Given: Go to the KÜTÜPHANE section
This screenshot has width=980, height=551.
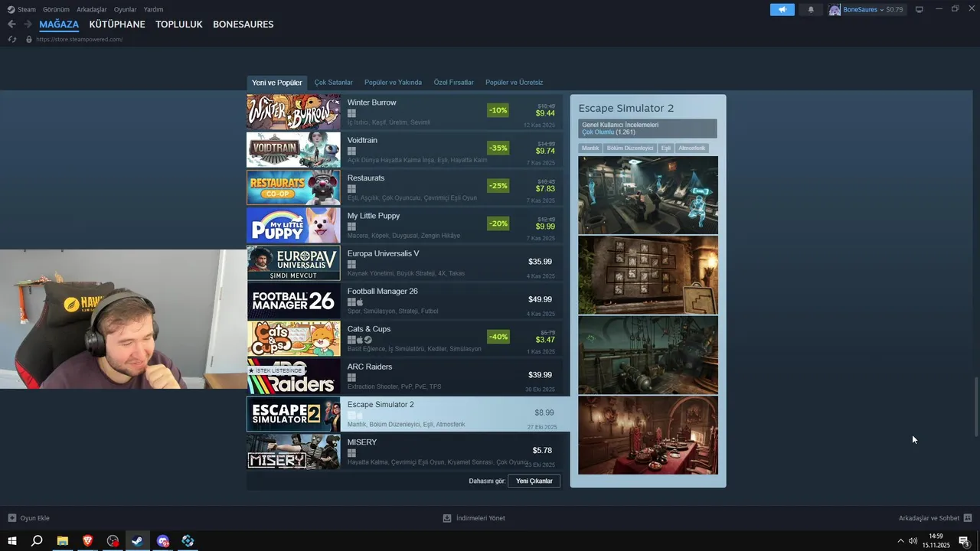Looking at the screenshot, I should click(117, 24).
